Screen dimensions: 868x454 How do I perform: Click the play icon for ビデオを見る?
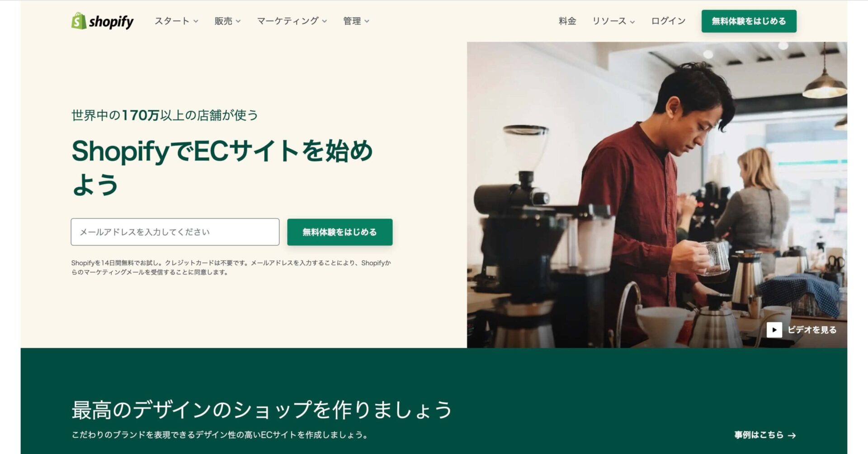click(x=774, y=330)
